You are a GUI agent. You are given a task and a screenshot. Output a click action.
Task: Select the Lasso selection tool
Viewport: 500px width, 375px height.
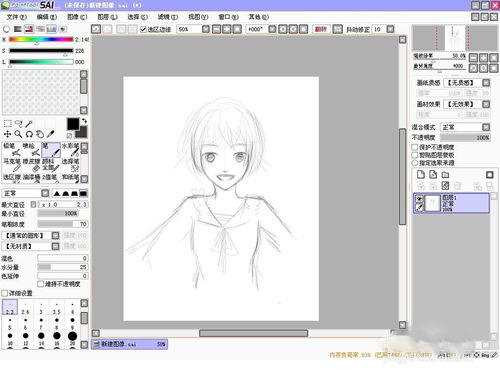click(18, 124)
